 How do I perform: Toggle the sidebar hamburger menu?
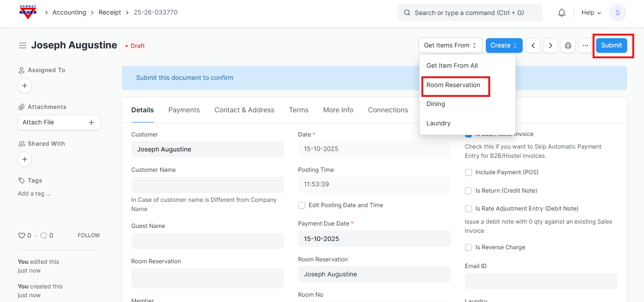coord(22,45)
